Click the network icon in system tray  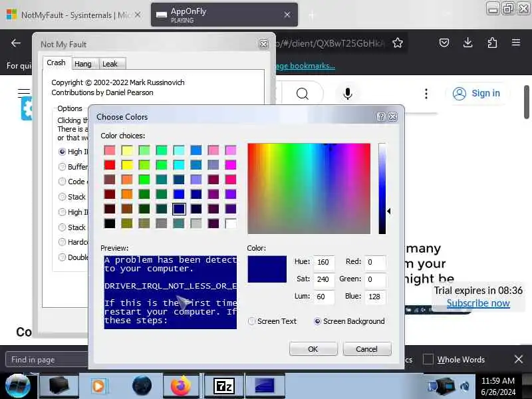pyautogui.click(x=432, y=386)
